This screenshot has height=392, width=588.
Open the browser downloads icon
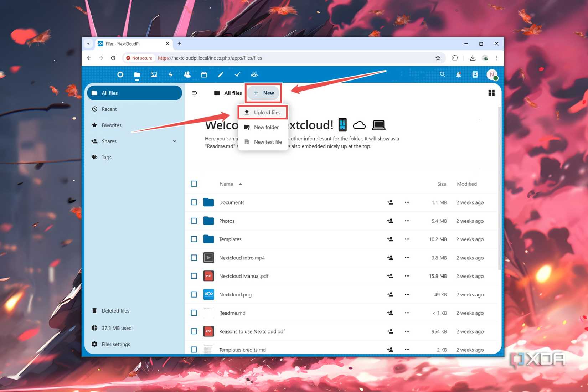coord(473,58)
